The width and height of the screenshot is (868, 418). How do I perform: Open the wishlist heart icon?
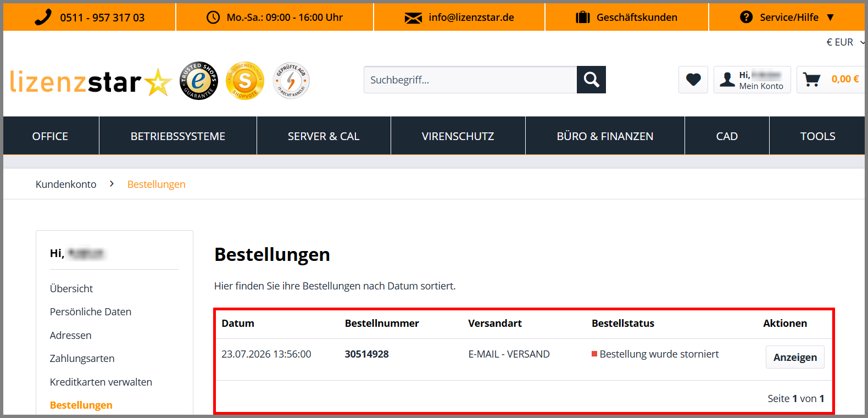[693, 80]
